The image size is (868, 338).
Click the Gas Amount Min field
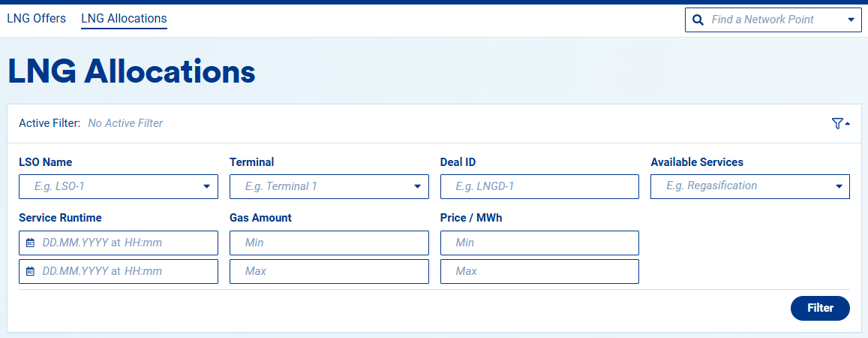[329, 243]
